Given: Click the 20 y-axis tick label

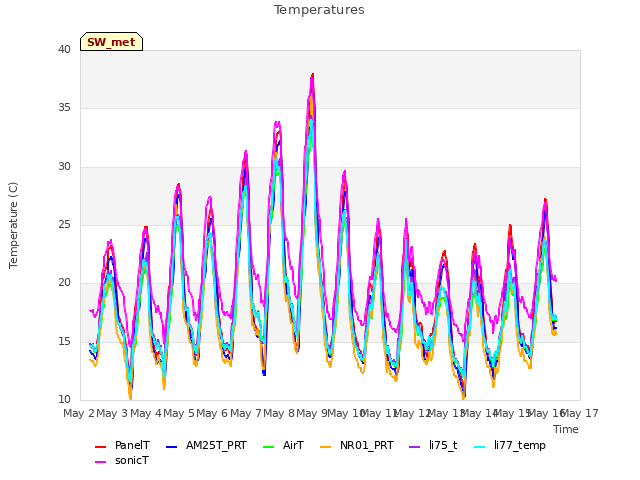Looking at the screenshot, I should [64, 282].
